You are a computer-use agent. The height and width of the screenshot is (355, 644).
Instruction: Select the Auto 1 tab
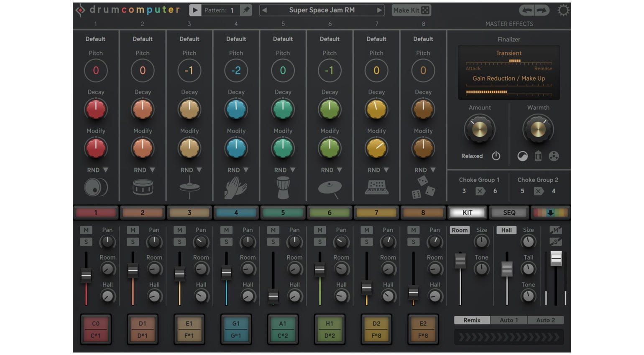click(x=509, y=320)
